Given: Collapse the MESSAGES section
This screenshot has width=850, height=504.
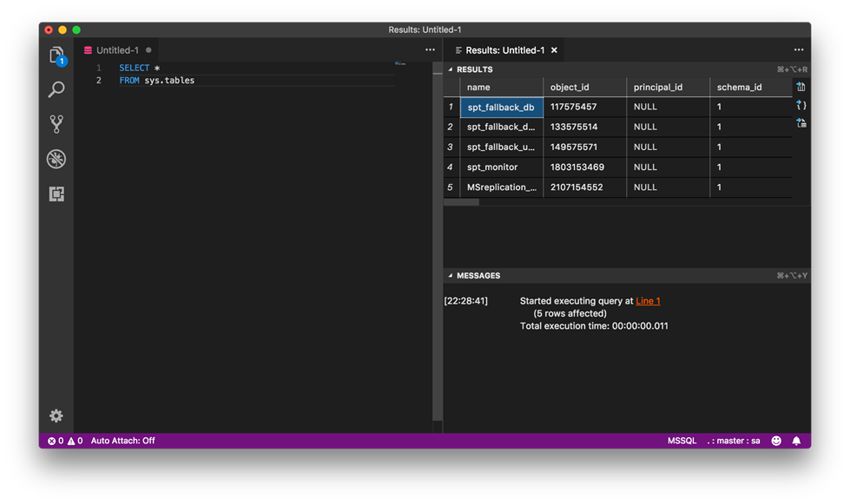Looking at the screenshot, I should pos(451,276).
